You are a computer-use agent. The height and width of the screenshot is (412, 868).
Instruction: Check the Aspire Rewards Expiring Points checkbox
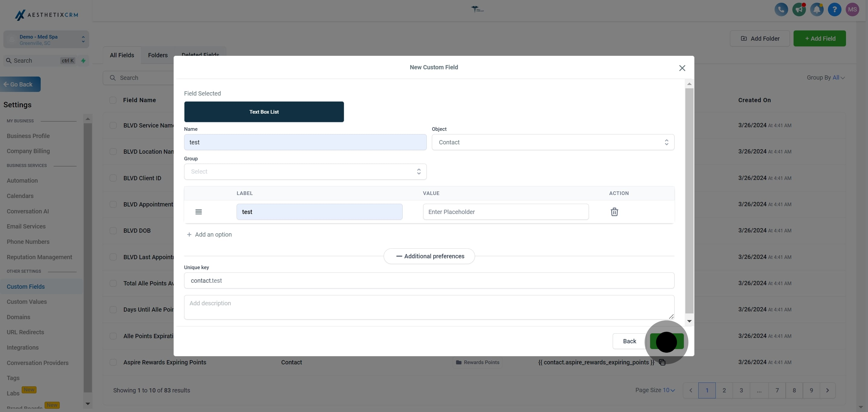[113, 362]
